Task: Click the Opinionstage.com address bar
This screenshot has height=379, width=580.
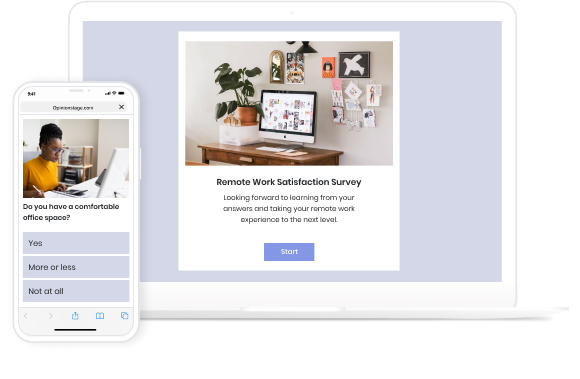Action: 73,108
